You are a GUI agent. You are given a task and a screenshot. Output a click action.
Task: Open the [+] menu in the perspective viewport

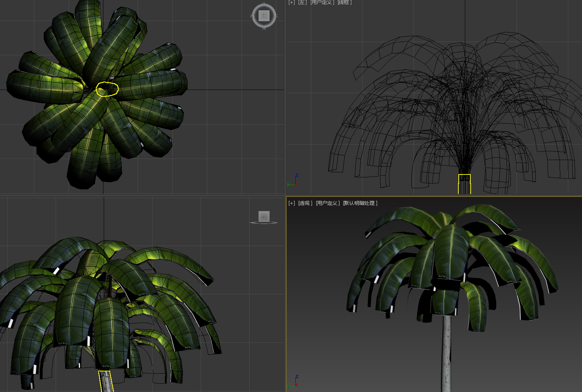point(291,203)
